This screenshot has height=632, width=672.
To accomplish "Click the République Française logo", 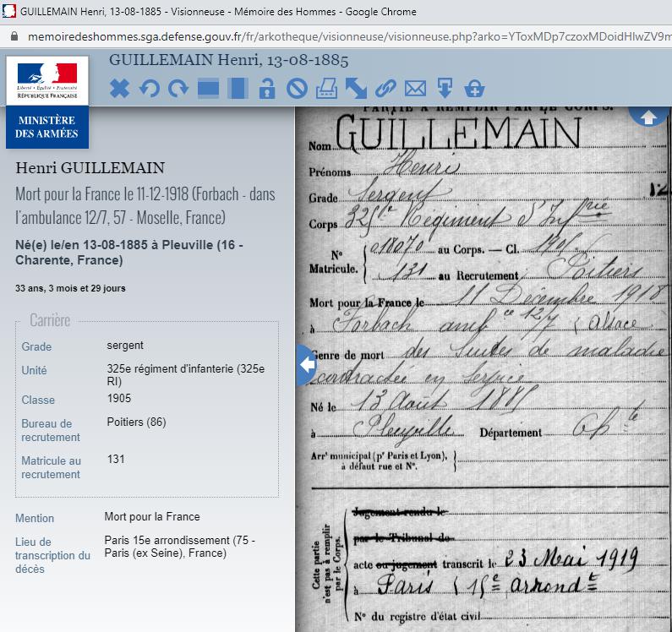I will pos(47,81).
